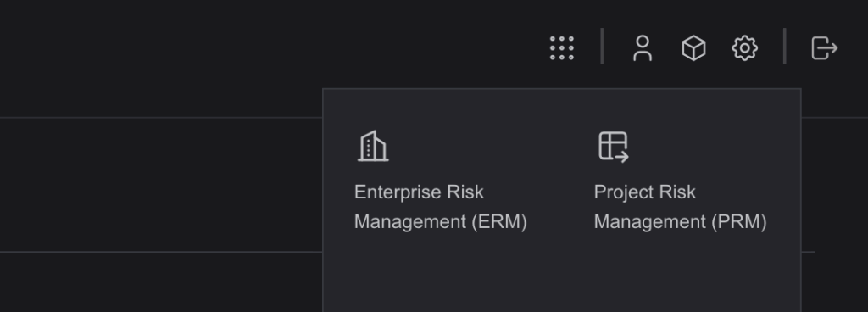The height and width of the screenshot is (312, 868).
Task: Sign out with the door-arrow button
Action: (x=824, y=48)
